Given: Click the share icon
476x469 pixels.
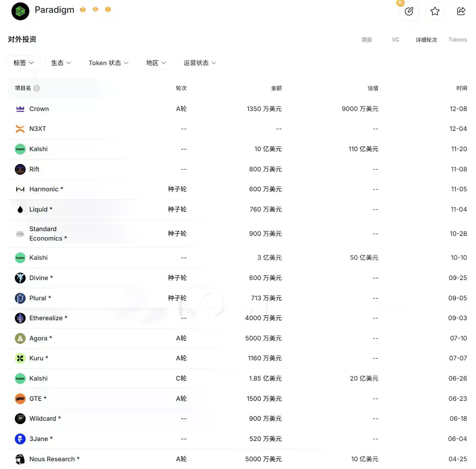Looking at the screenshot, I should click(x=461, y=11).
